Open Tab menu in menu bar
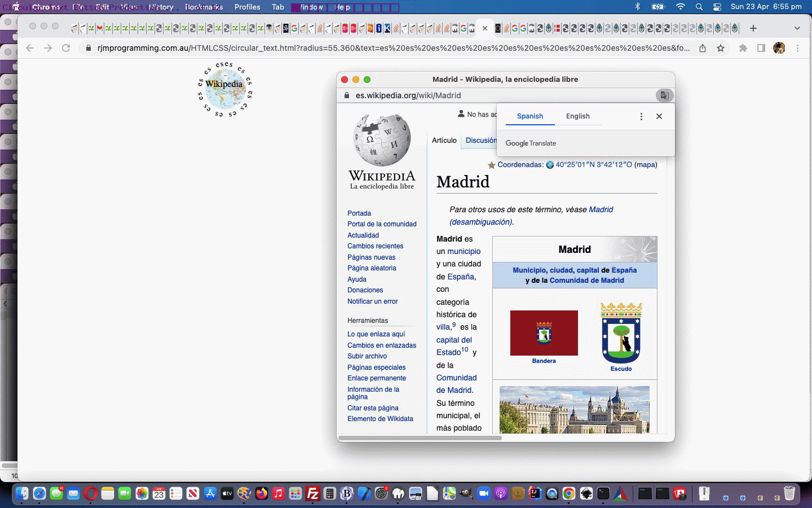Screen dimensions: 812x508 click(278, 7)
